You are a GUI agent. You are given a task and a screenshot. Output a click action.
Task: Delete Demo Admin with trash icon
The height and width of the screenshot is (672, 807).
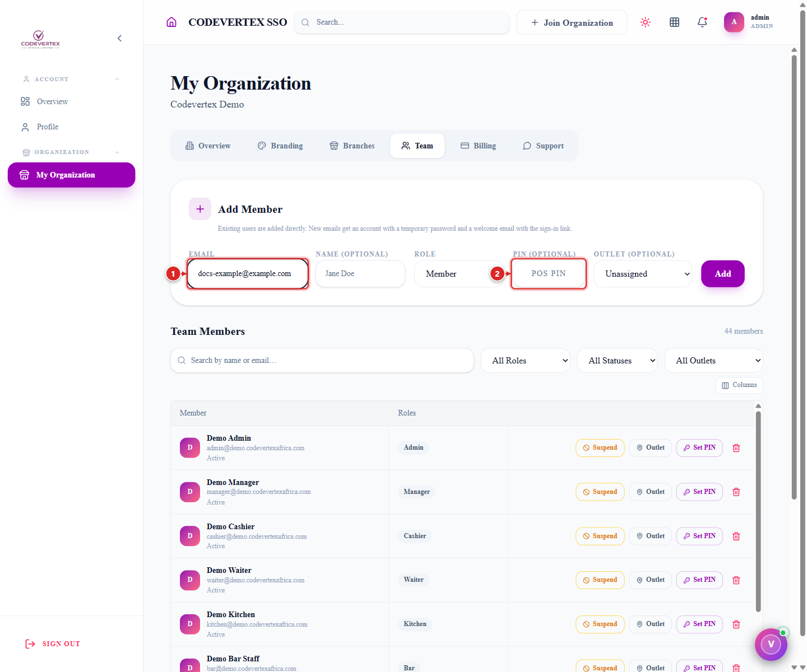tap(736, 448)
